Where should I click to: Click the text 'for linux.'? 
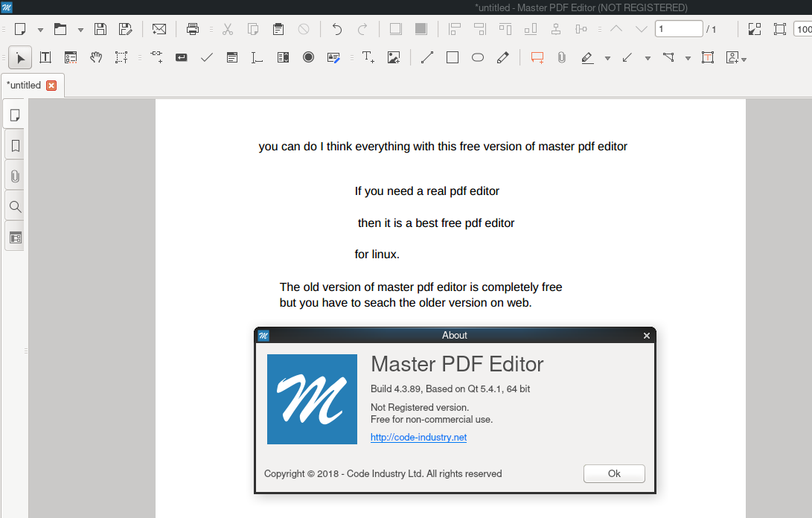coord(377,255)
